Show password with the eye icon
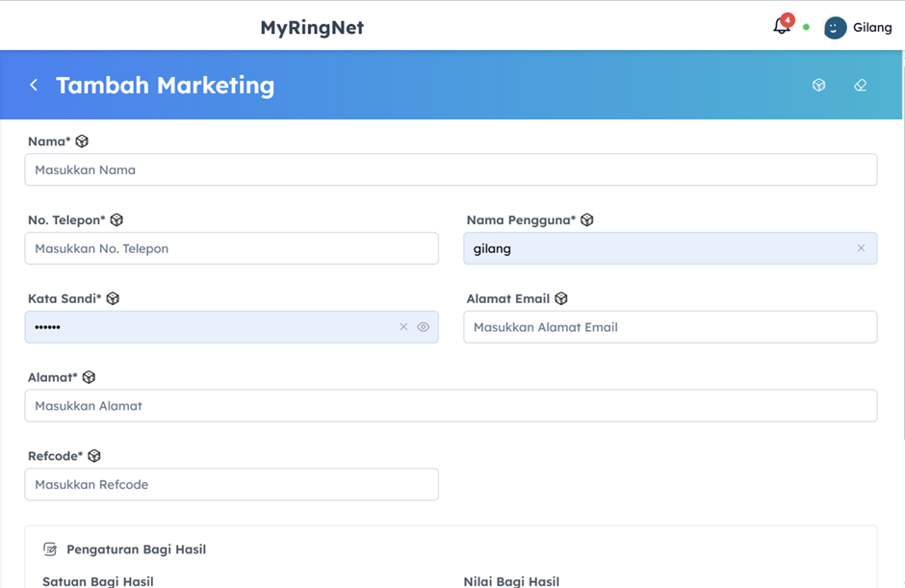Screen dimensions: 905x588 424,327
